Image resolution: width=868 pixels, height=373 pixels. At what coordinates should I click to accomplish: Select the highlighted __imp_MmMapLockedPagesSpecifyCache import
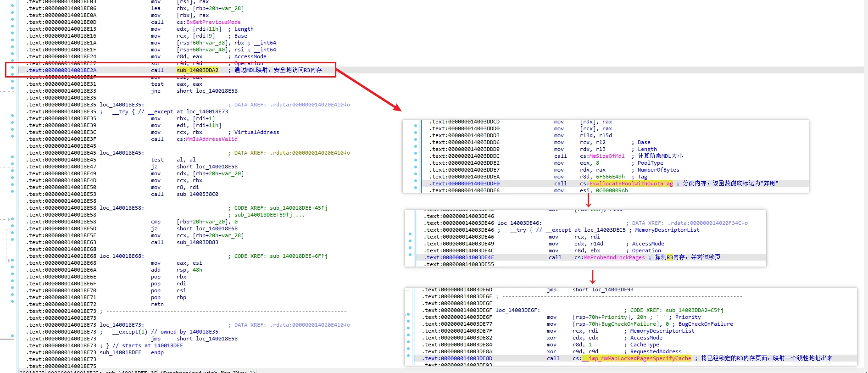click(x=637, y=358)
